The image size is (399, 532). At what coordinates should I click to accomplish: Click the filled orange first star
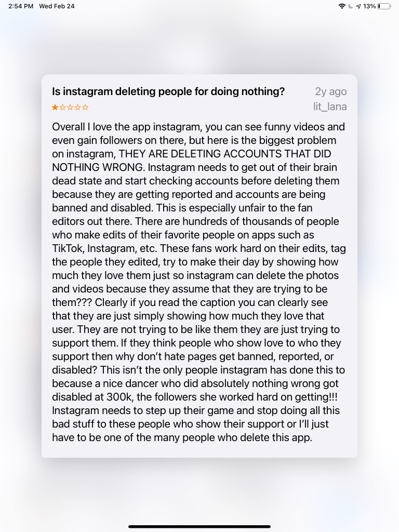[55, 108]
